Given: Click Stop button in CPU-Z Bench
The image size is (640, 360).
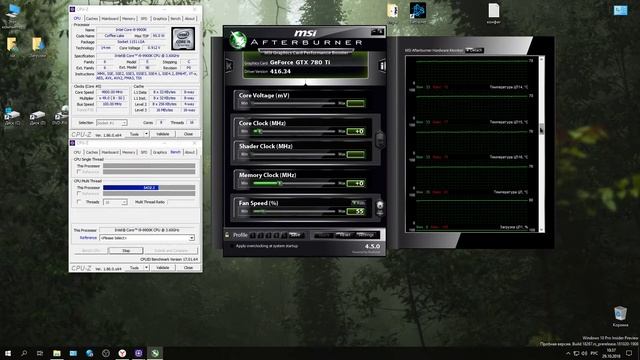Looking at the screenshot, I should pyautogui.click(x=126, y=251).
